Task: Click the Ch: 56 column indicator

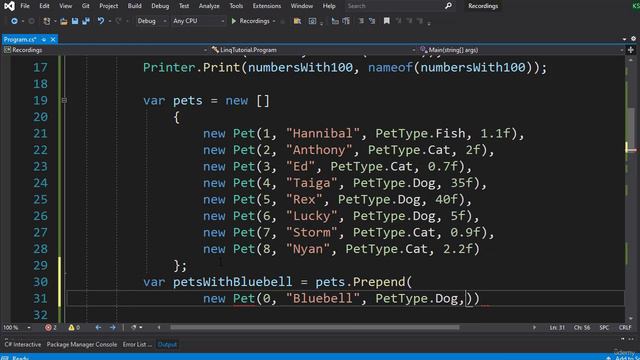Action: point(582,327)
